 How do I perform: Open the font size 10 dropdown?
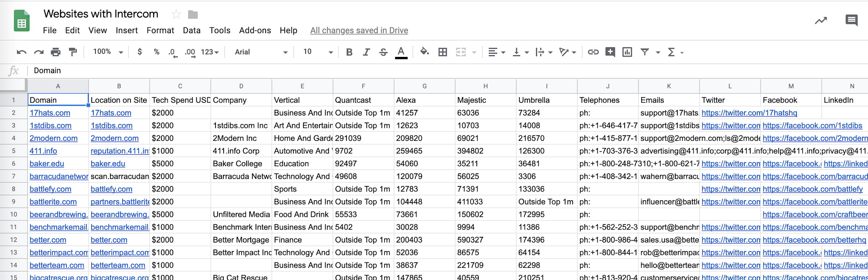pyautogui.click(x=318, y=52)
